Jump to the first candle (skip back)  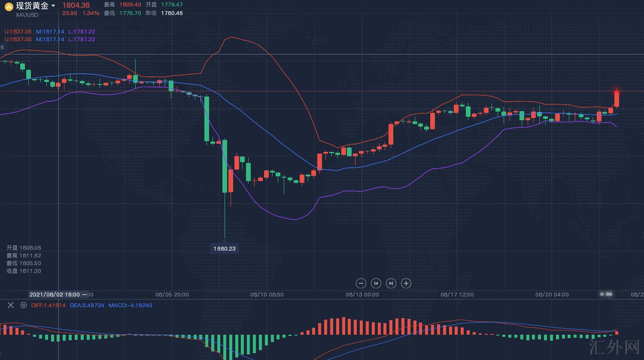point(376,283)
